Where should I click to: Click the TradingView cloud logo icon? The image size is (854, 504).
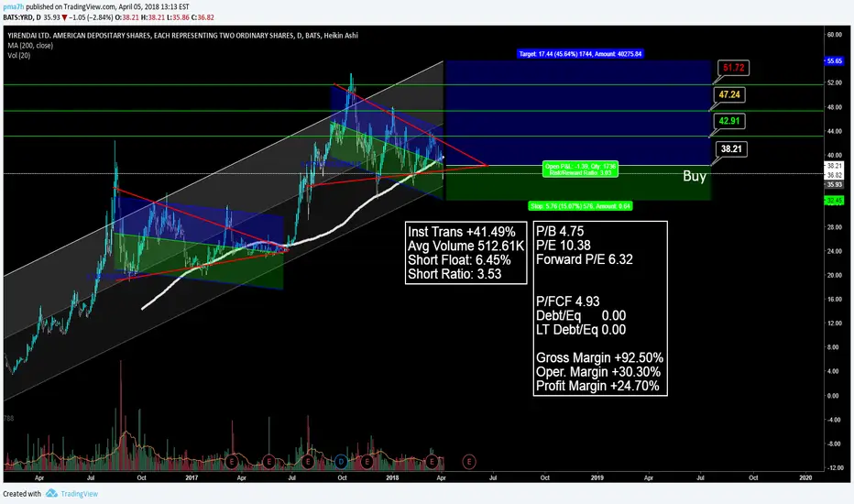[51, 493]
